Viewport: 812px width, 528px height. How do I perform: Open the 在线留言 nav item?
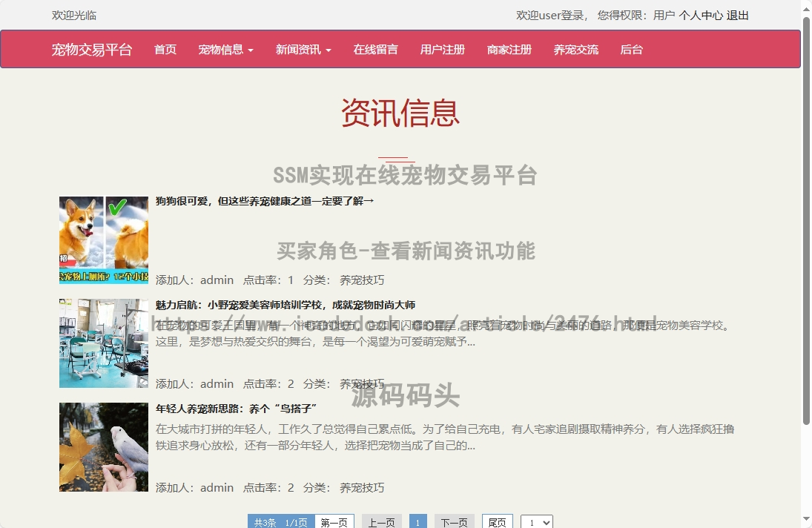click(x=375, y=50)
